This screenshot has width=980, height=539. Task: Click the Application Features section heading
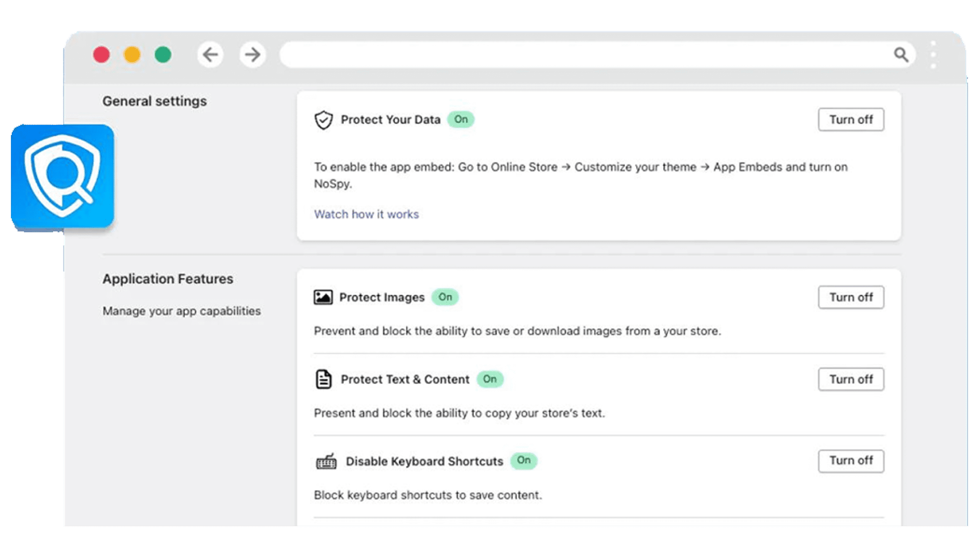(x=168, y=279)
